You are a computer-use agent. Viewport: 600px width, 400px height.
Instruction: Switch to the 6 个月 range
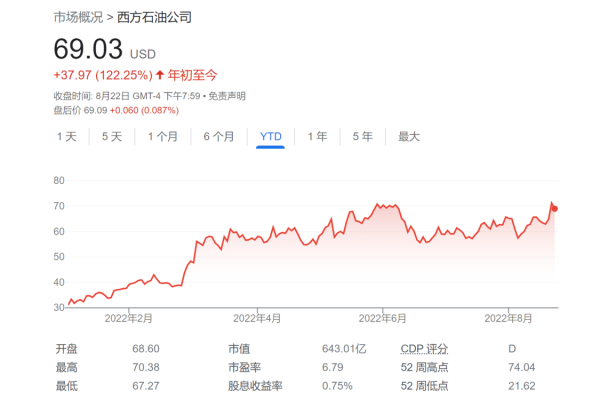click(218, 137)
